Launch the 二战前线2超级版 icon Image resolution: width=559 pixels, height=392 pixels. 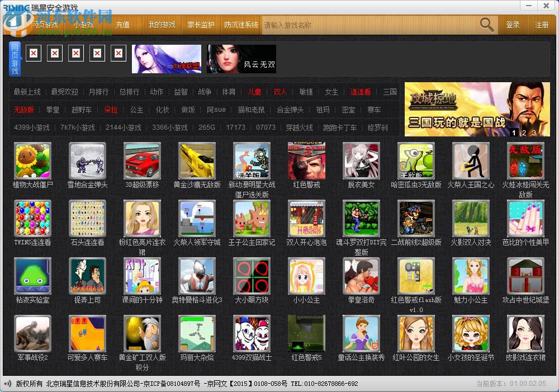[416, 218]
